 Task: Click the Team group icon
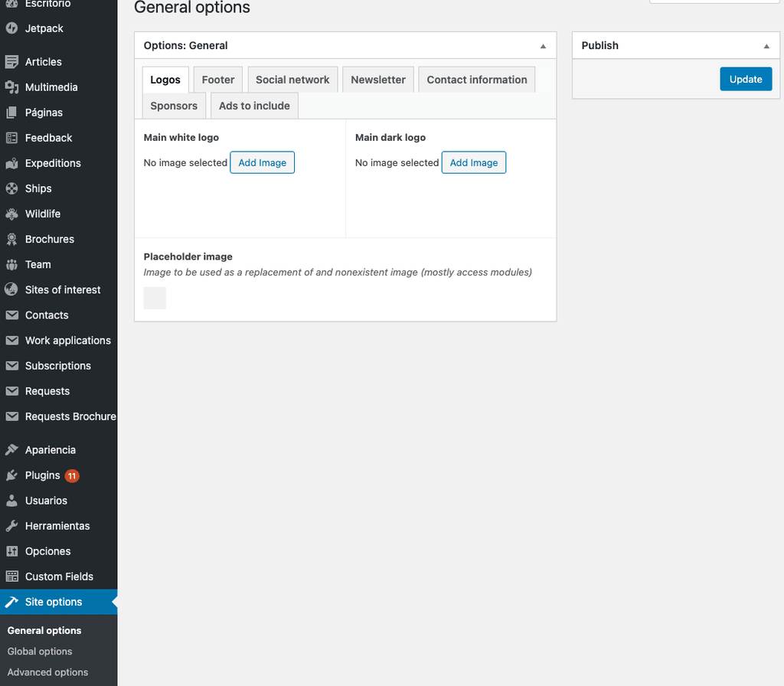[11, 264]
